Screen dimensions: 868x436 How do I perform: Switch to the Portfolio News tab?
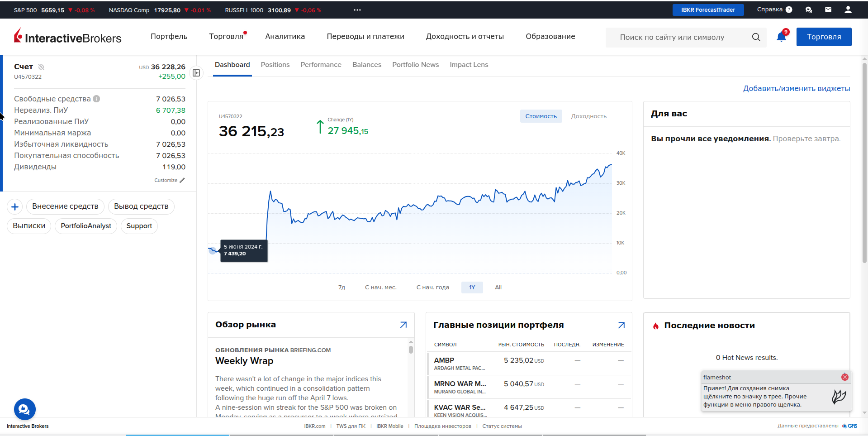[416, 65]
